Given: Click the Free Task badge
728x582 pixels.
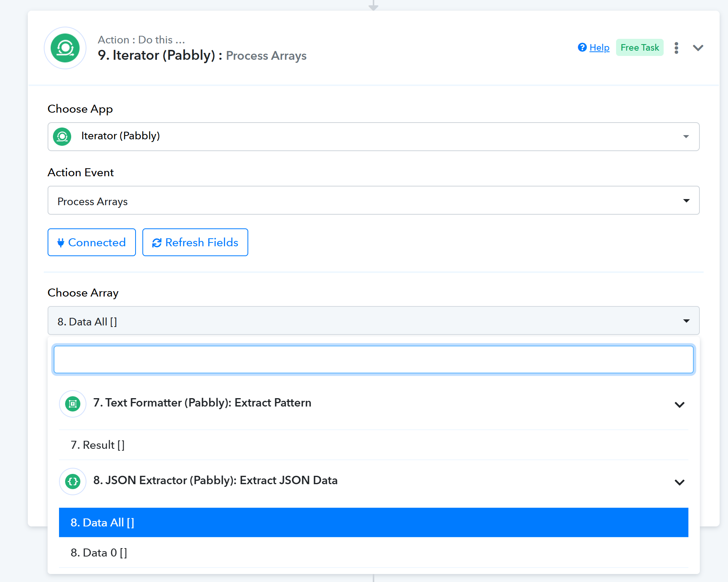Looking at the screenshot, I should 640,48.
